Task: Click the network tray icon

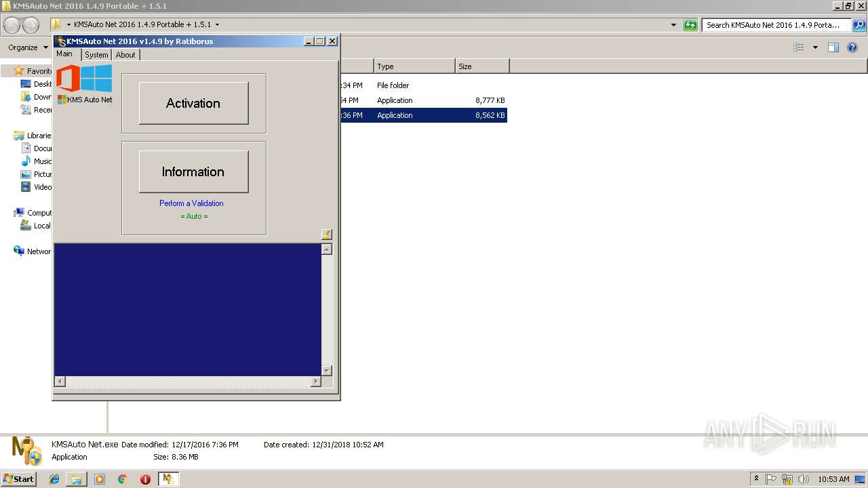Action: (787, 479)
